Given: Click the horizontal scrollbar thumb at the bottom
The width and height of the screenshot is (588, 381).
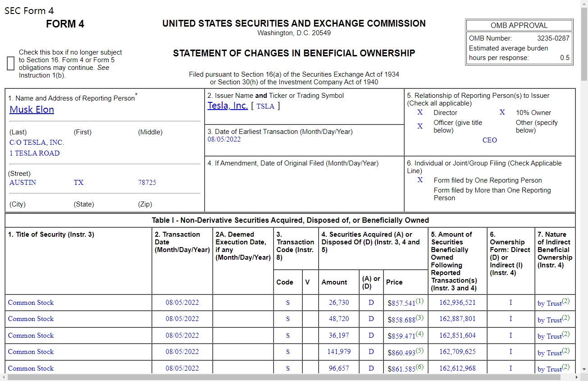Looking at the screenshot, I should (x=270, y=377).
